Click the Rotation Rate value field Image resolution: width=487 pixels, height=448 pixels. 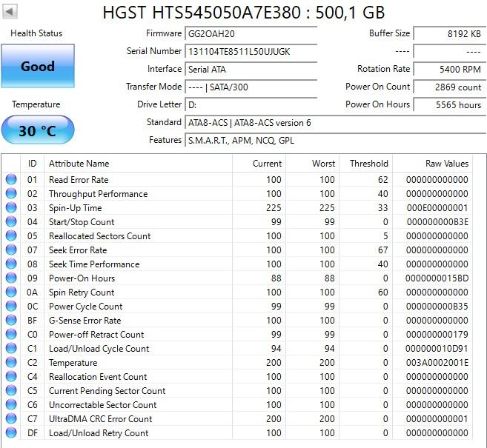point(448,70)
